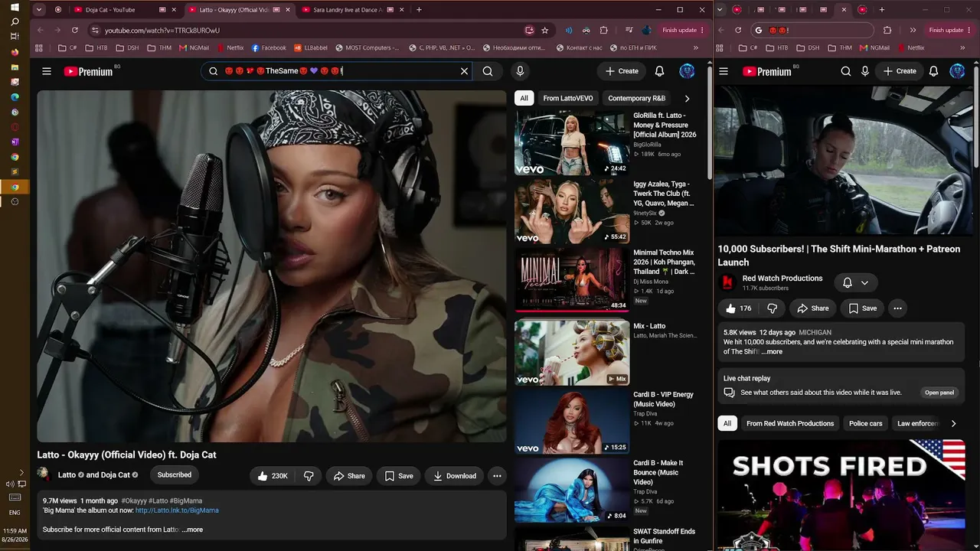Show more filter chips in left window

(687, 98)
